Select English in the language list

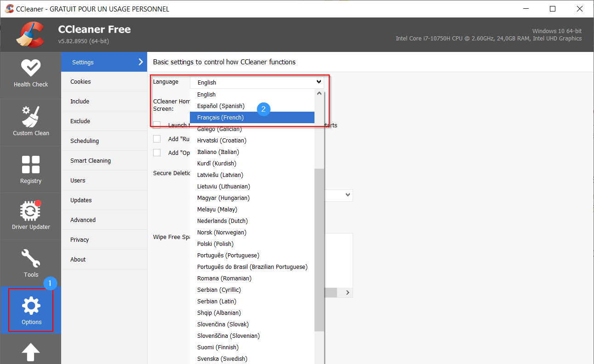coord(252,95)
